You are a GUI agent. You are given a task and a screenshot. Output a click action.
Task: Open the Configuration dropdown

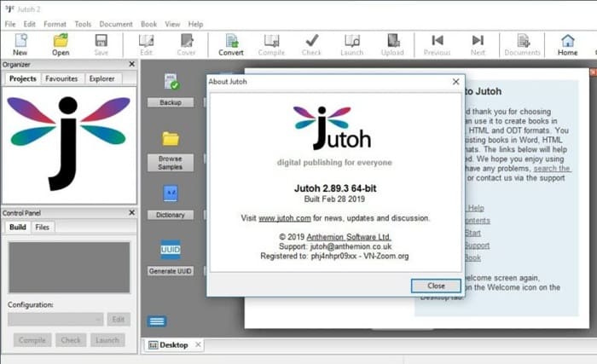coord(55,319)
